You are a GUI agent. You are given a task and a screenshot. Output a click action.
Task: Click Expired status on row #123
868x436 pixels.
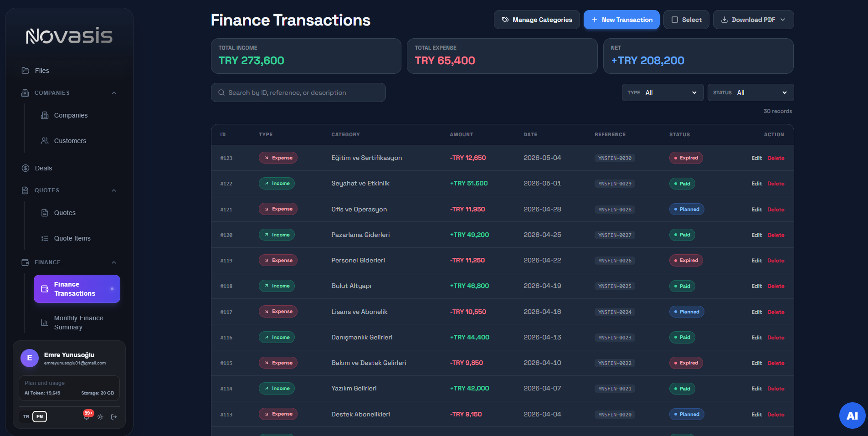(686, 158)
